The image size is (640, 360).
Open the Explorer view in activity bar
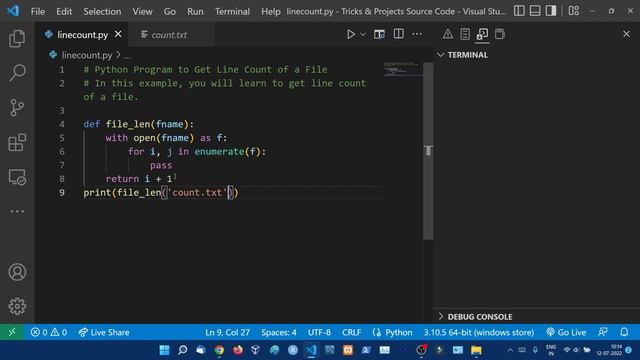pos(17,39)
